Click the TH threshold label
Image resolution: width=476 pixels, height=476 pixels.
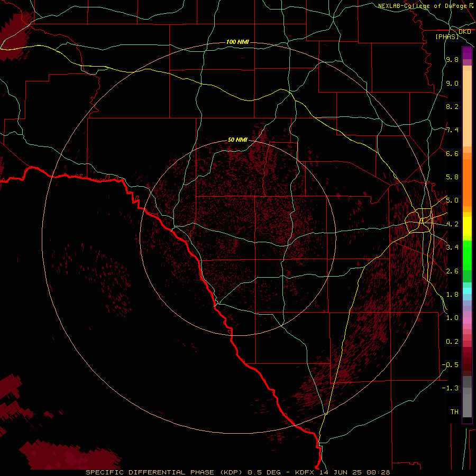point(454,412)
